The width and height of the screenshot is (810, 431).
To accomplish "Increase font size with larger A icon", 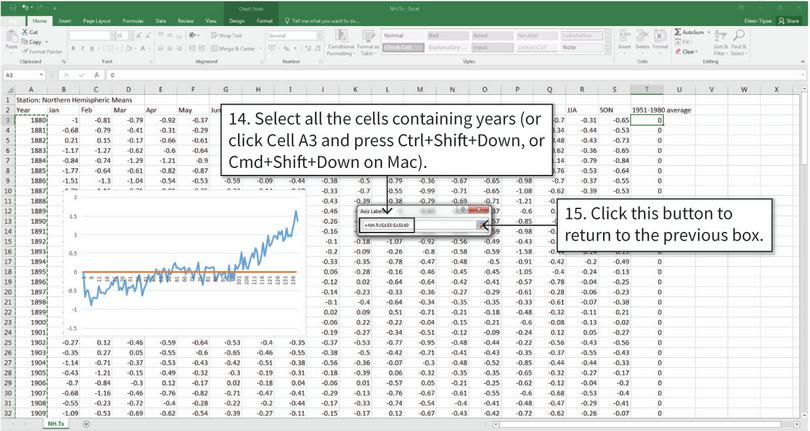I will tap(138, 36).
